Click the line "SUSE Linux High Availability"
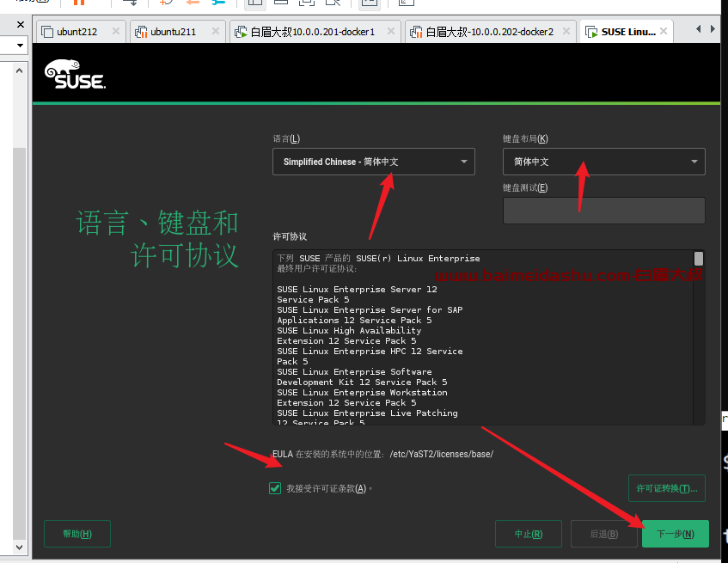The height and width of the screenshot is (563, 728). click(x=349, y=330)
